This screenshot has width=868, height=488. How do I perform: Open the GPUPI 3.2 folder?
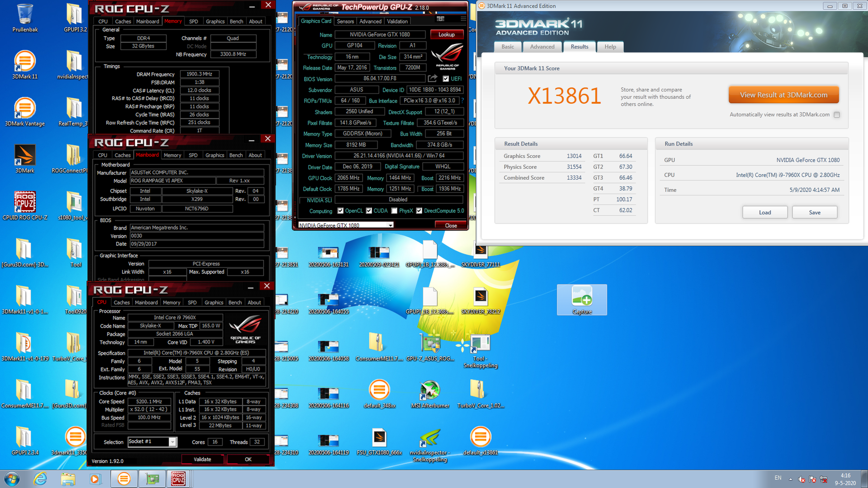(x=75, y=18)
